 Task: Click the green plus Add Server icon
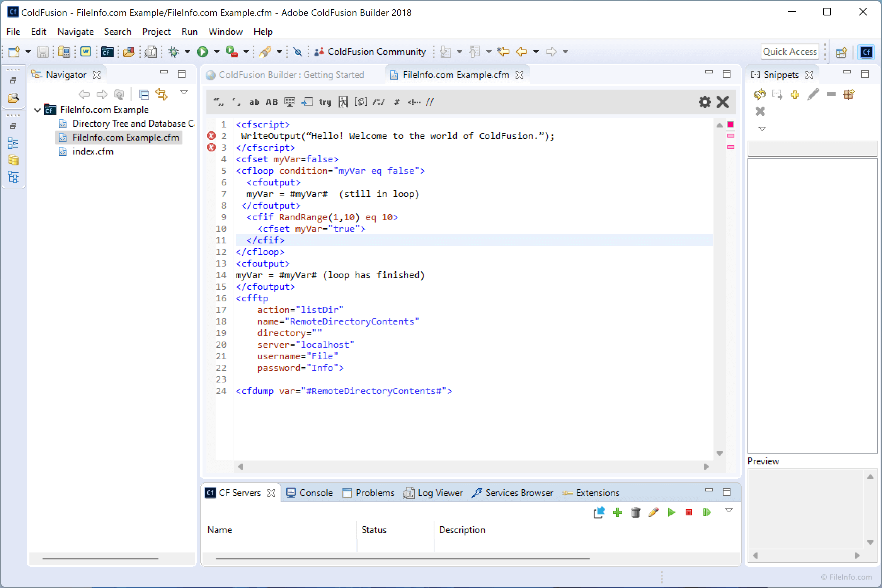coord(618,512)
